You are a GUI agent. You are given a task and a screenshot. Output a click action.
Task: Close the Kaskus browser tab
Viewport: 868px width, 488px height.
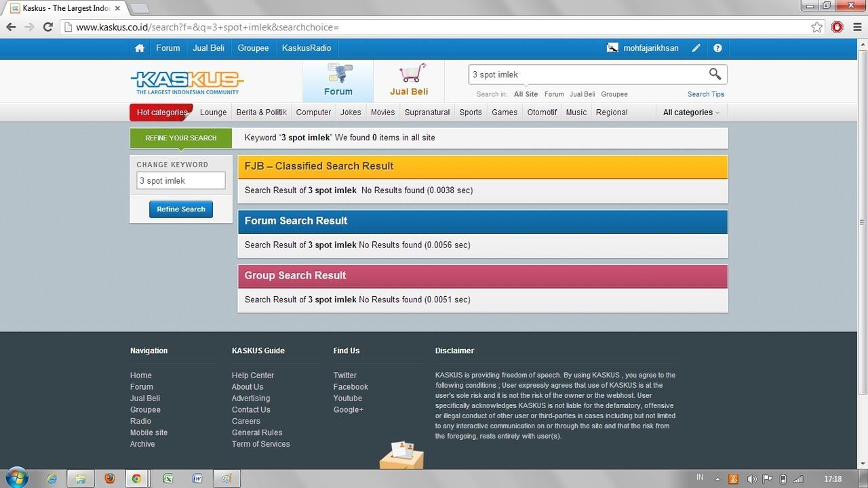(118, 8)
